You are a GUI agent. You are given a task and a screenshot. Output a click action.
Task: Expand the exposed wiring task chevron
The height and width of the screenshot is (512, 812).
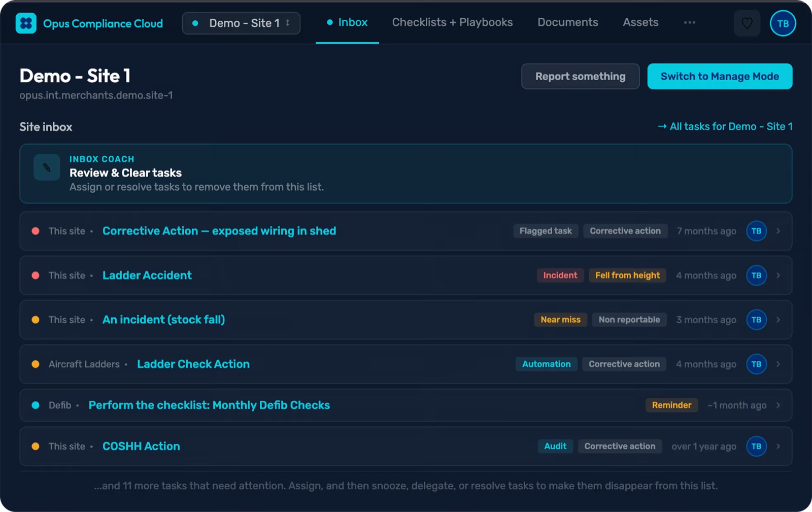point(778,231)
